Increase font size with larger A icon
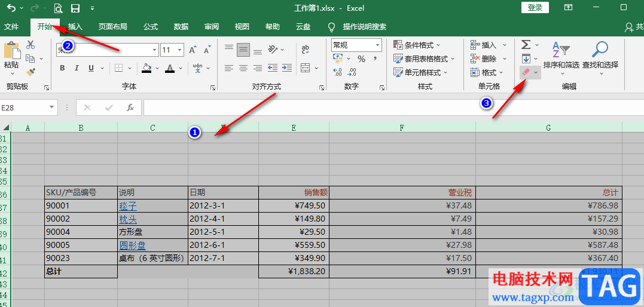Screen dimensions: 644x307 193,50
